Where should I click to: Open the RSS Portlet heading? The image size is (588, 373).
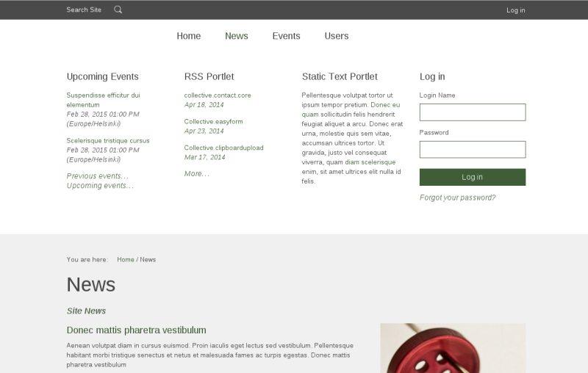click(209, 76)
